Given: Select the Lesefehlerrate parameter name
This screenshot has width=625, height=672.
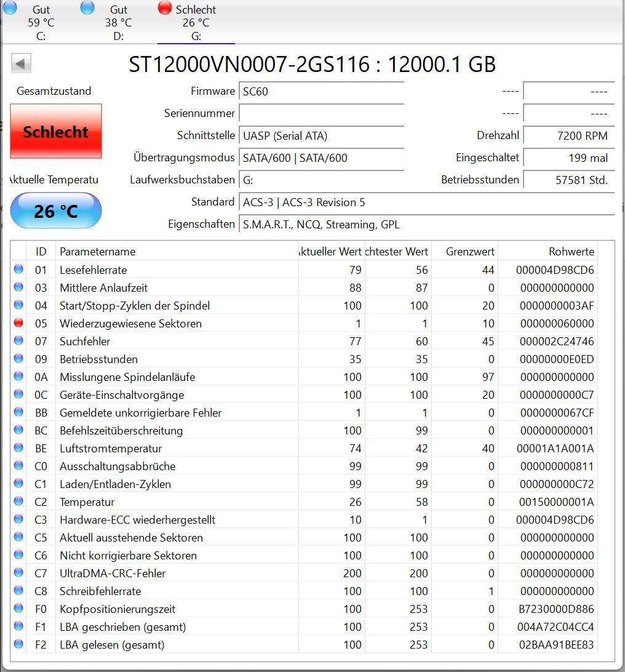Looking at the screenshot, I should (x=94, y=270).
